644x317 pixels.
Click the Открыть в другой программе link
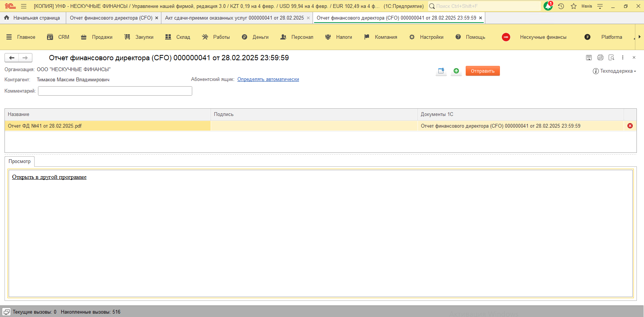pyautogui.click(x=49, y=177)
